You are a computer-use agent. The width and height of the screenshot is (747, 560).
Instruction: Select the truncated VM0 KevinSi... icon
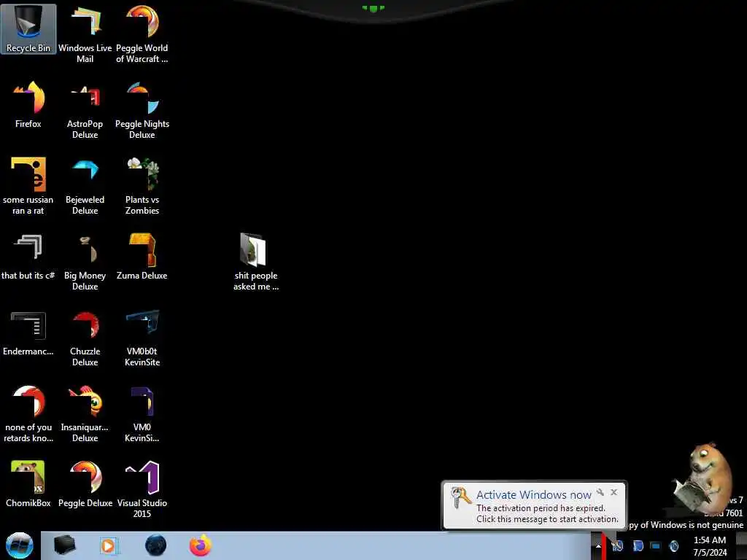[142, 413]
